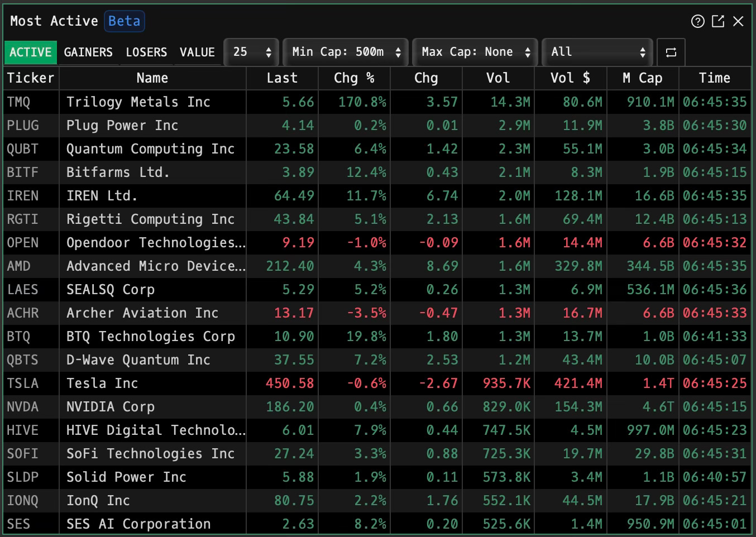
Task: Sort by the Chg % column header
Action: 354,78
